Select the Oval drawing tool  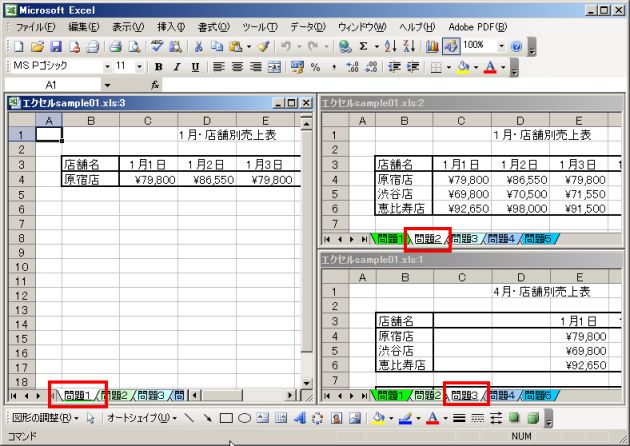[244, 418]
